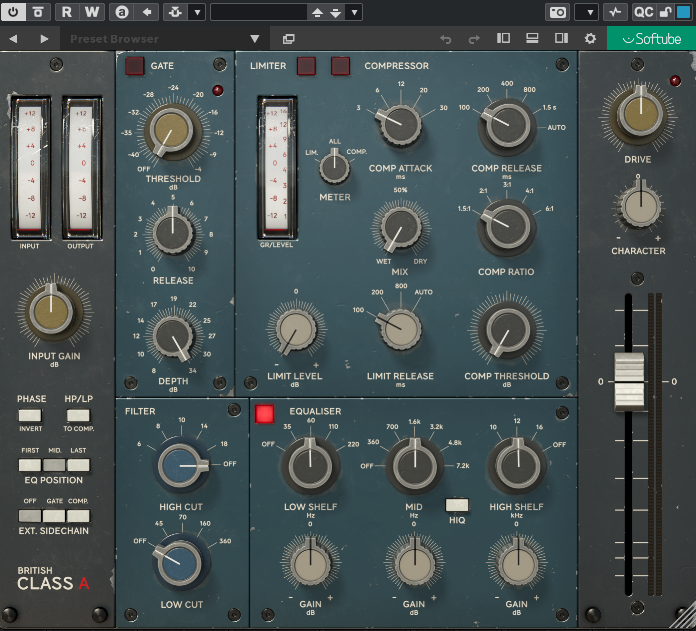This screenshot has width=696, height=631.
Task: Click the LIMIT RELEASE knob
Action: [401, 329]
